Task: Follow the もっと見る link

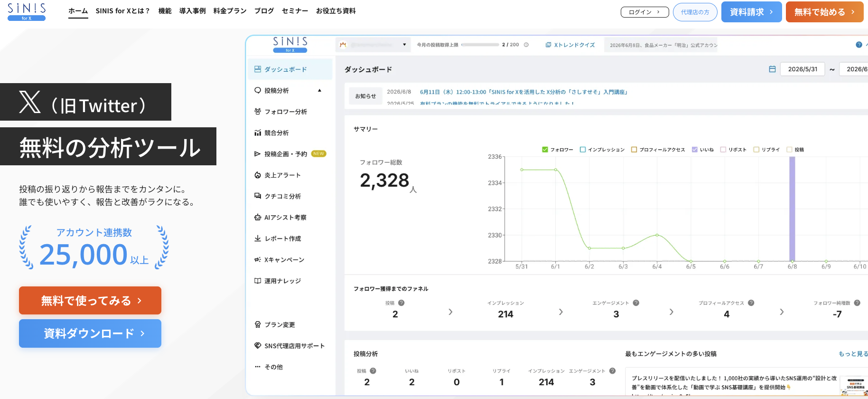Action: [x=853, y=354]
